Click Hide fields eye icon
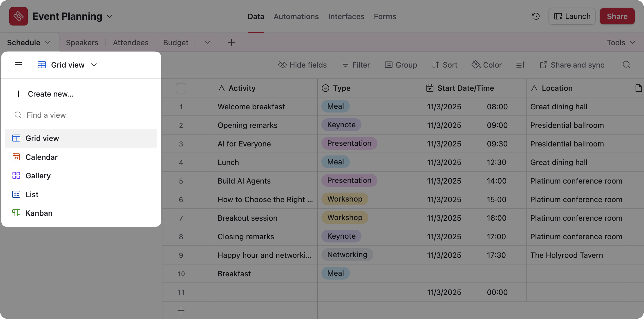This screenshot has height=319, width=644. point(282,65)
